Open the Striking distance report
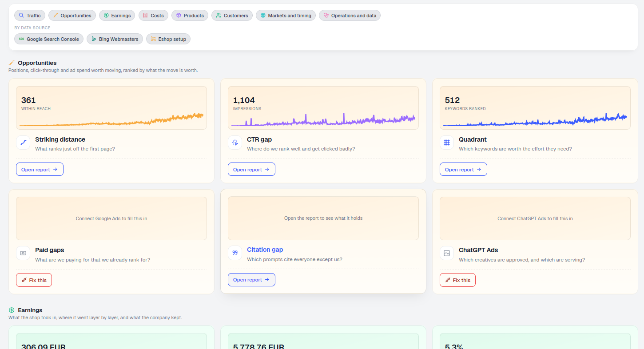This screenshot has height=349, width=644. coord(40,169)
